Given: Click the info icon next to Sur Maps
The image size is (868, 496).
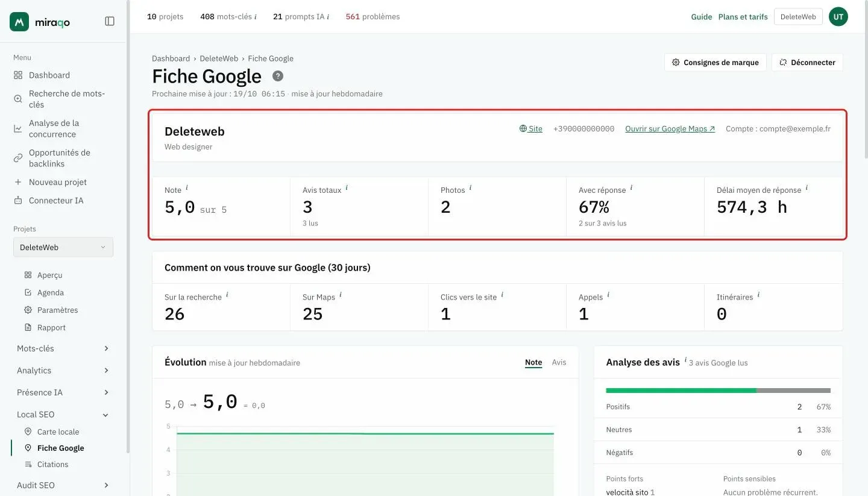Looking at the screenshot, I should [341, 295].
